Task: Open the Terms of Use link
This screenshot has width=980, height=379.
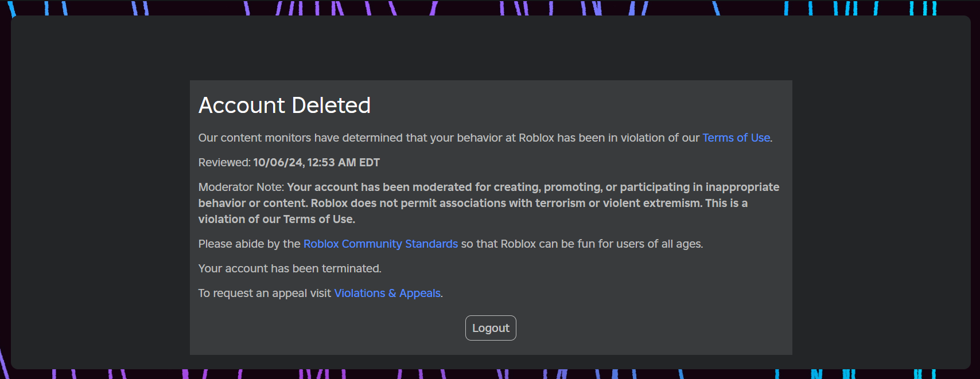Action: coord(736,138)
